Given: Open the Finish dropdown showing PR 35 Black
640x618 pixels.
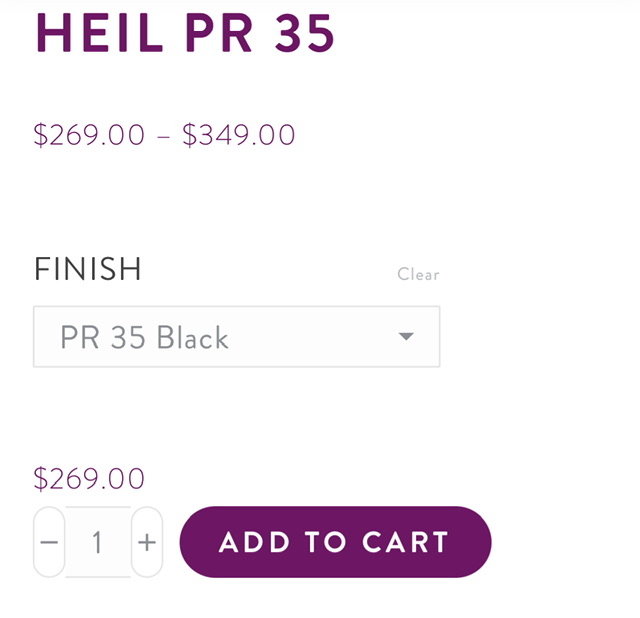Looking at the screenshot, I should tap(236, 337).
